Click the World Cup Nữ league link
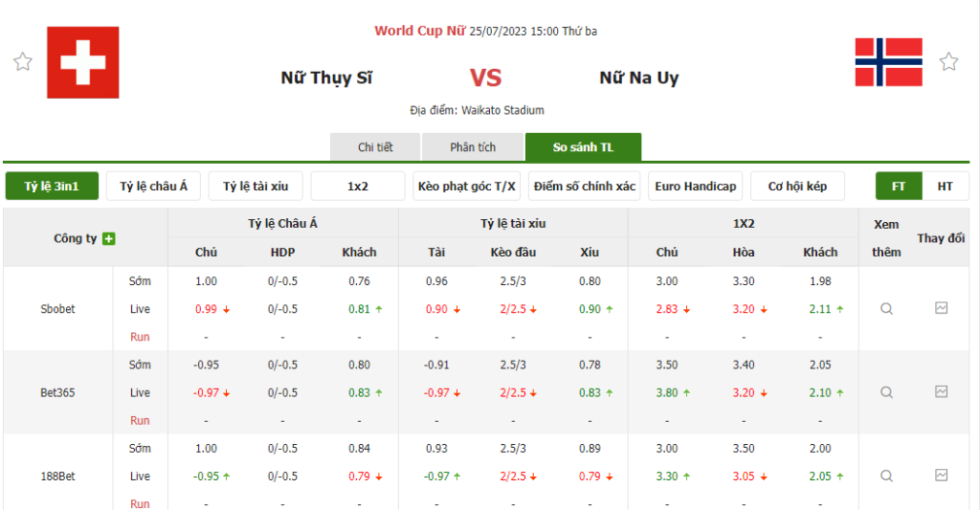The image size is (980, 510). click(420, 31)
